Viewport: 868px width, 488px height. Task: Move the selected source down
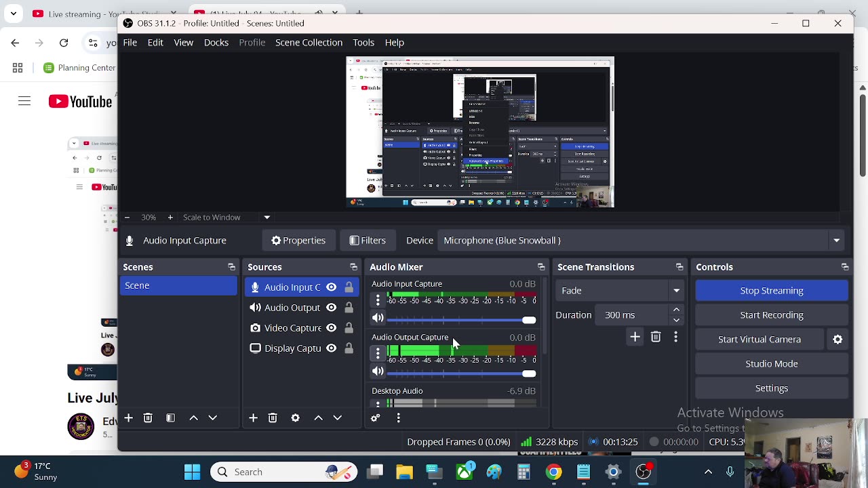coord(337,418)
